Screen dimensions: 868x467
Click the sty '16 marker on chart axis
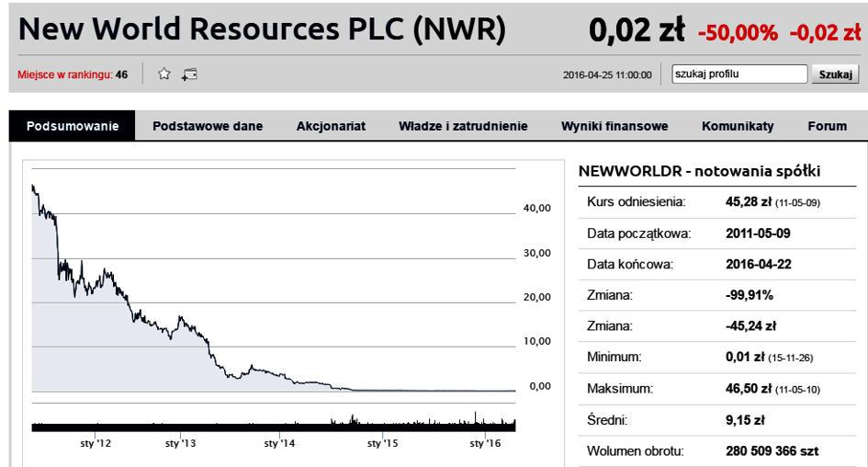[x=485, y=443]
